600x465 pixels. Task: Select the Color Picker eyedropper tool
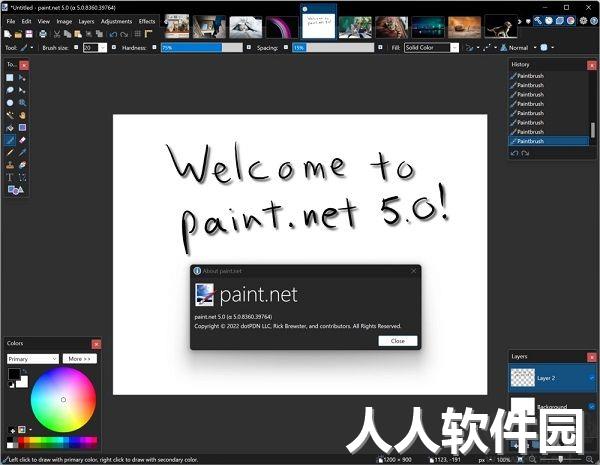pyautogui.click(x=23, y=153)
